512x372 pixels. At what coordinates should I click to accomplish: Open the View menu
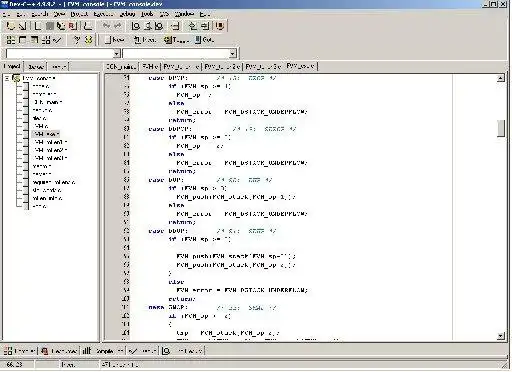pyautogui.click(x=59, y=14)
